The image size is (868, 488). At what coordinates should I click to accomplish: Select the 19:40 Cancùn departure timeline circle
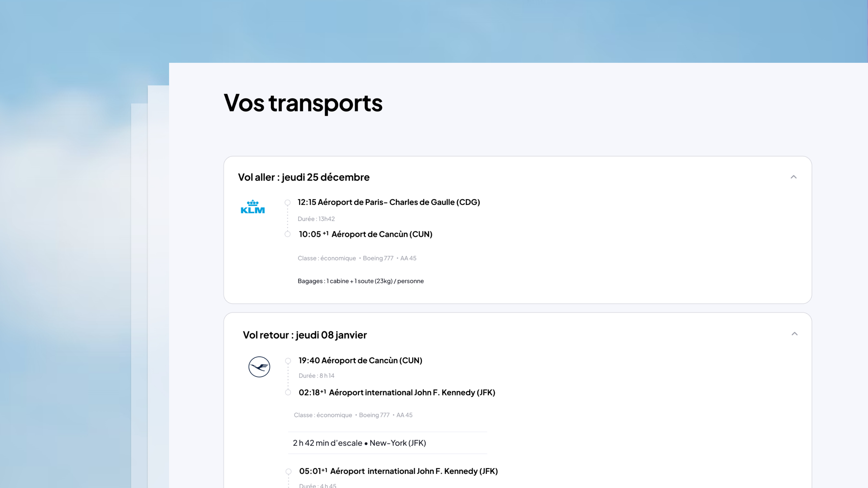coord(288,361)
